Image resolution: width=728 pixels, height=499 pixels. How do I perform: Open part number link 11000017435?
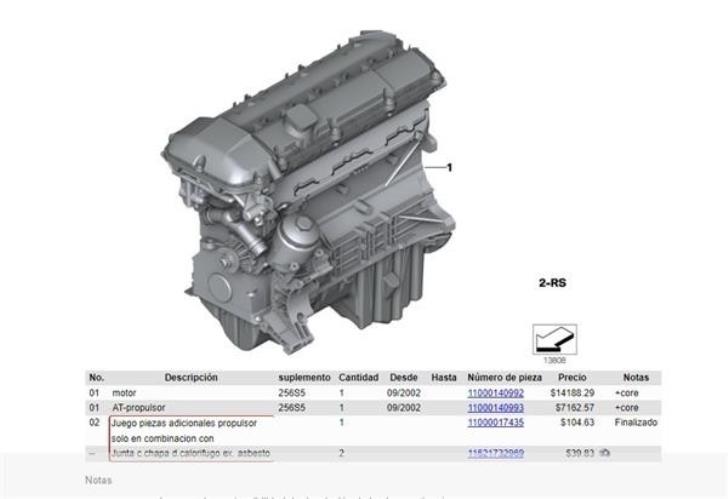495,422
